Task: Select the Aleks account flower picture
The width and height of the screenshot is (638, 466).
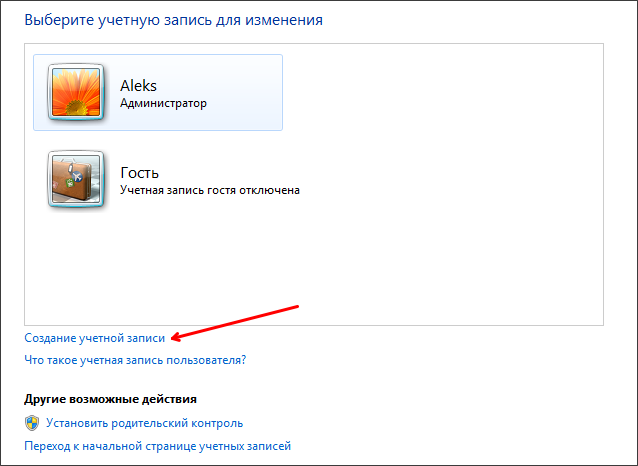Action: pos(76,92)
